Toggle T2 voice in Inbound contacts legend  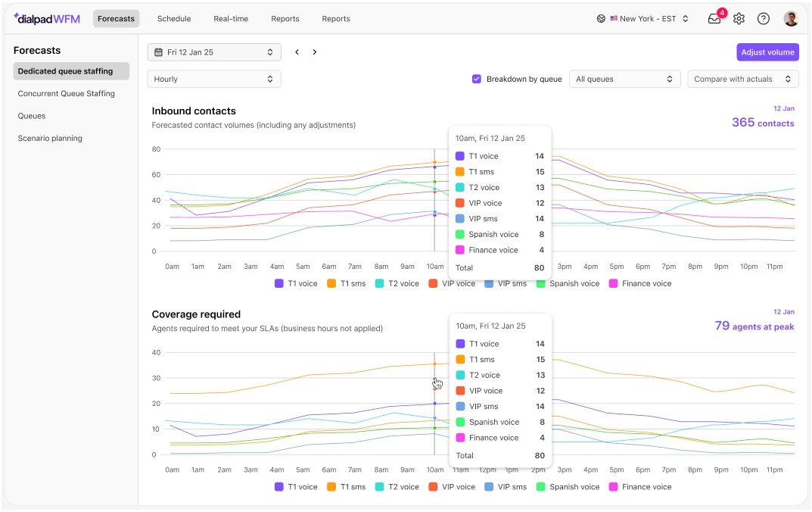click(x=397, y=283)
